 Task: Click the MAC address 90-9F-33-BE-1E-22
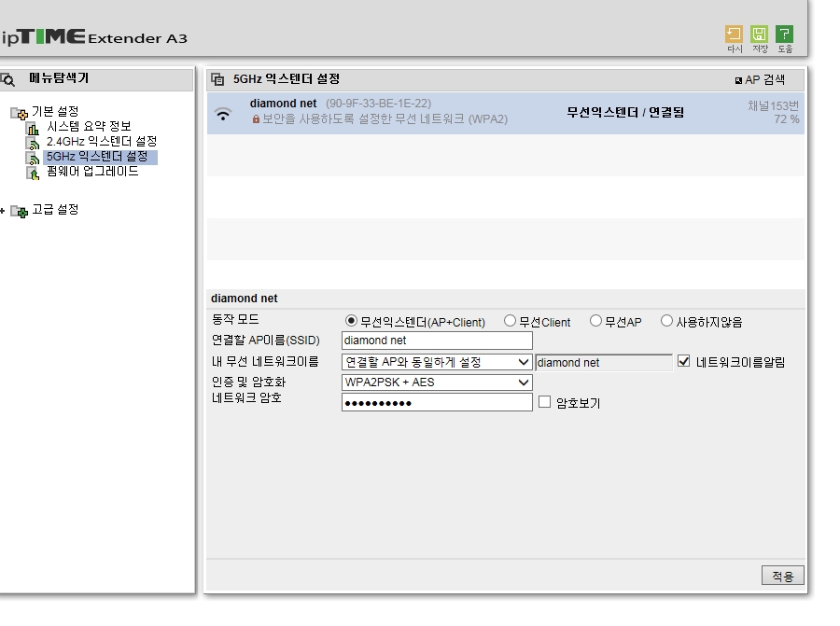coord(379,104)
